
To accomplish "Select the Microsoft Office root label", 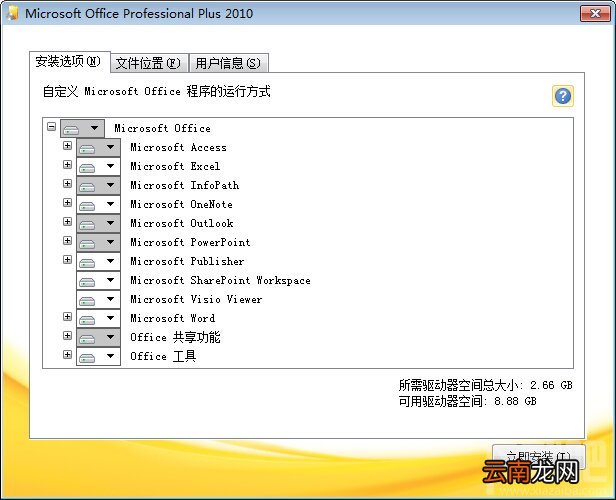I will pos(162,128).
